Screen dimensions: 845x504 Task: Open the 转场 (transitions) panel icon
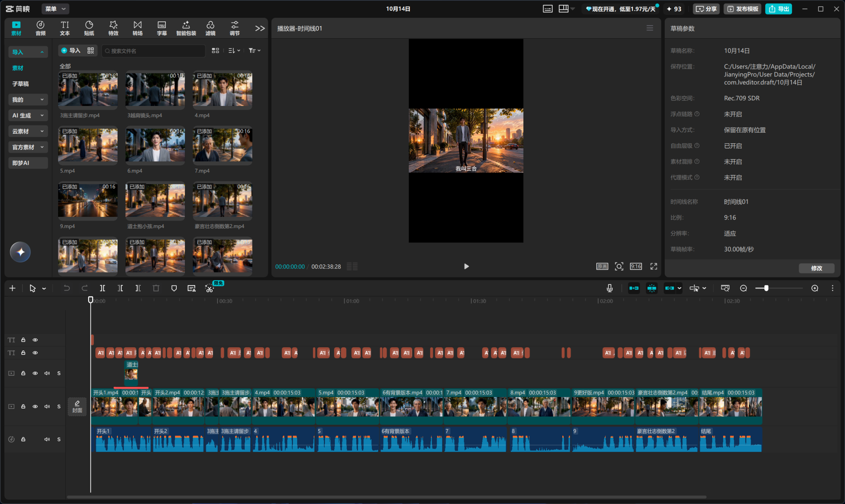(138, 28)
